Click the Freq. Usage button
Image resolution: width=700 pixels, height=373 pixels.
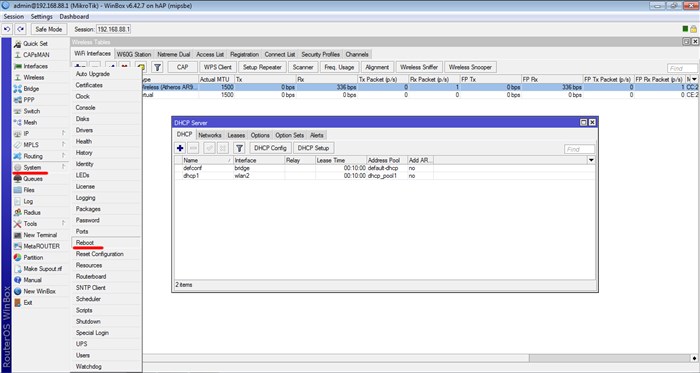pyautogui.click(x=339, y=67)
